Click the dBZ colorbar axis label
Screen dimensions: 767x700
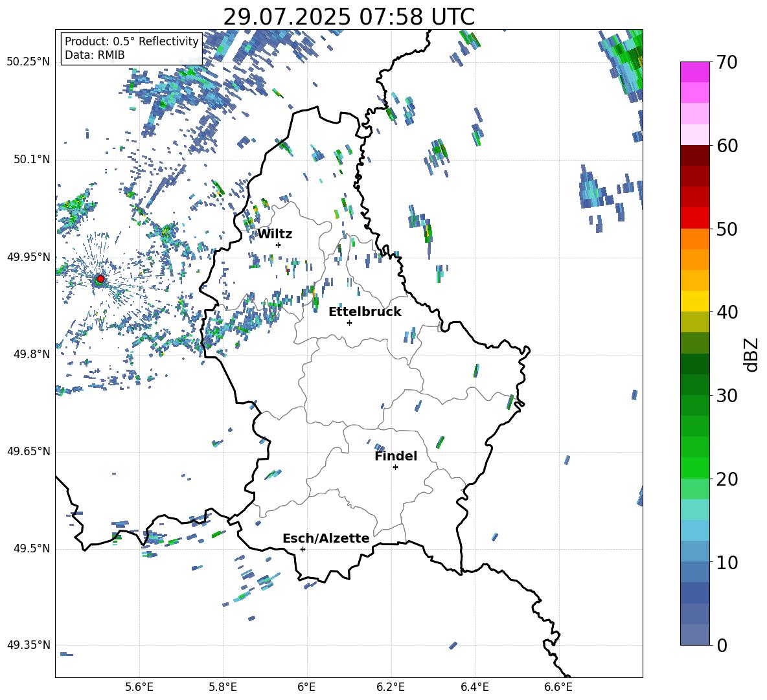point(751,354)
